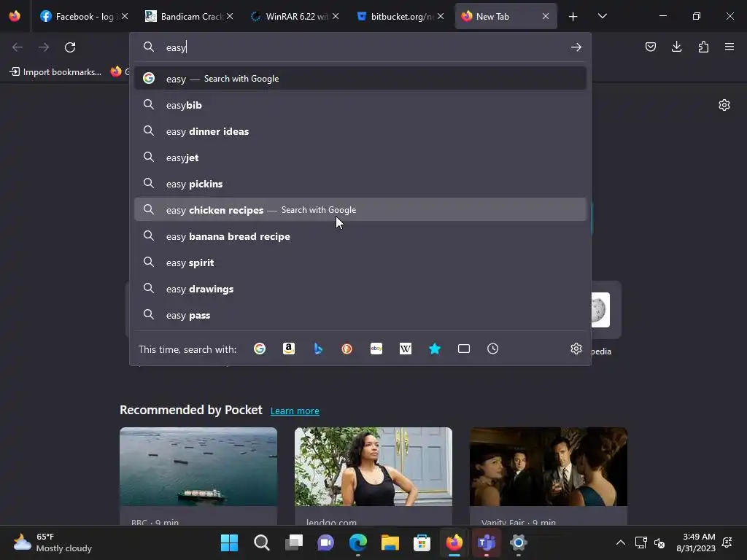Viewport: 747px width, 560px height.
Task: Search with Amazon engine icon
Action: pyautogui.click(x=289, y=349)
